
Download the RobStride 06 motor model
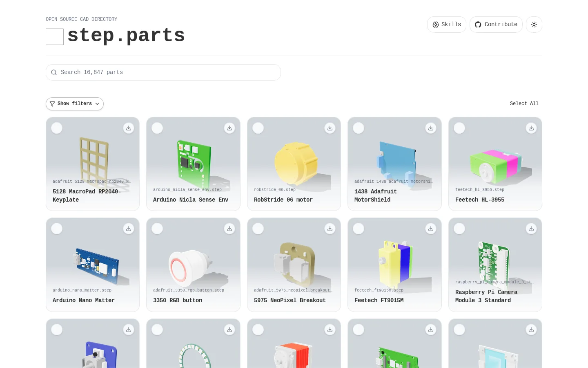click(x=330, y=128)
